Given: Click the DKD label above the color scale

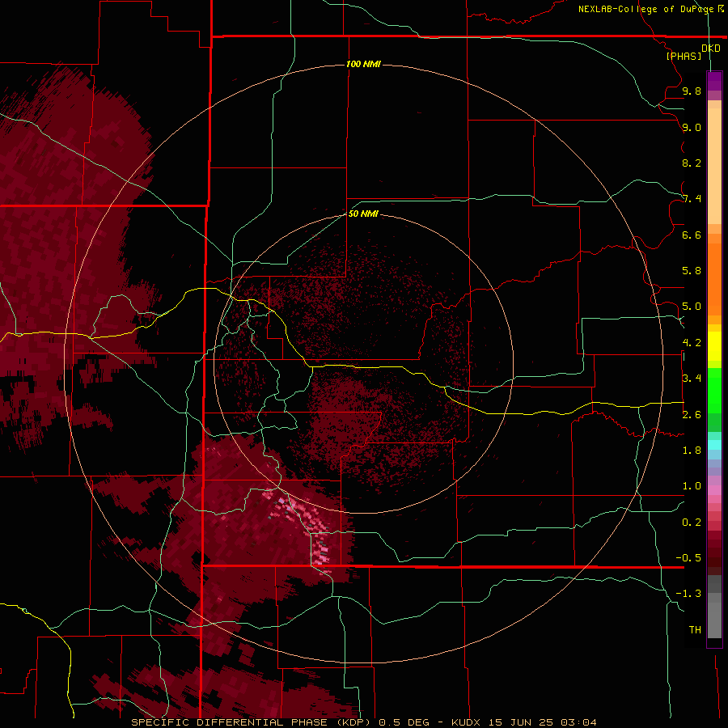Looking at the screenshot, I should point(711,49).
